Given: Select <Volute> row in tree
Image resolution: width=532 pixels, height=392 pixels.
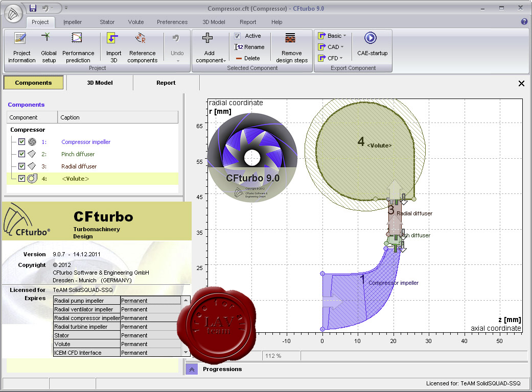Looking at the screenshot, I should pyautogui.click(x=92, y=179).
